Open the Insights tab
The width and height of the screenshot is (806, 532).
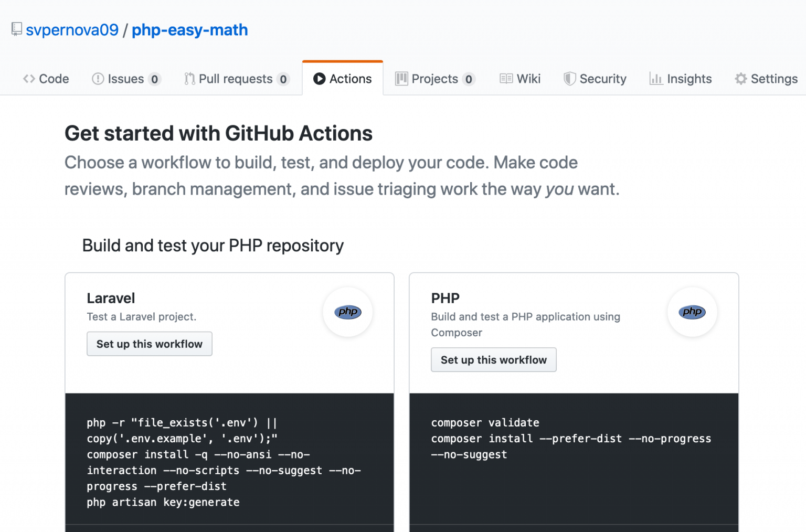689,79
